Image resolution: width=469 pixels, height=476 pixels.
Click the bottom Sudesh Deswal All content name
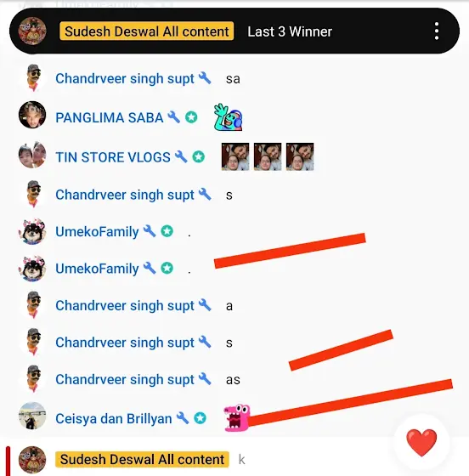click(x=142, y=459)
